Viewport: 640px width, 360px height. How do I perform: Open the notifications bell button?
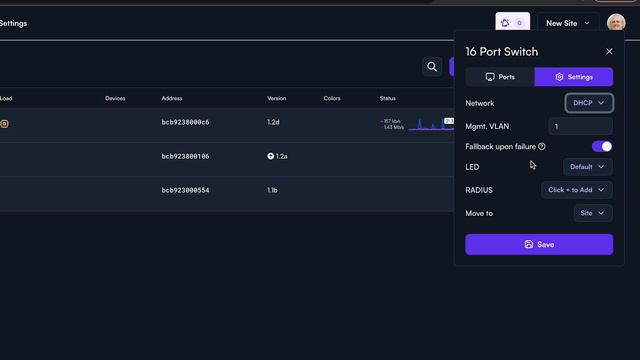(513, 22)
